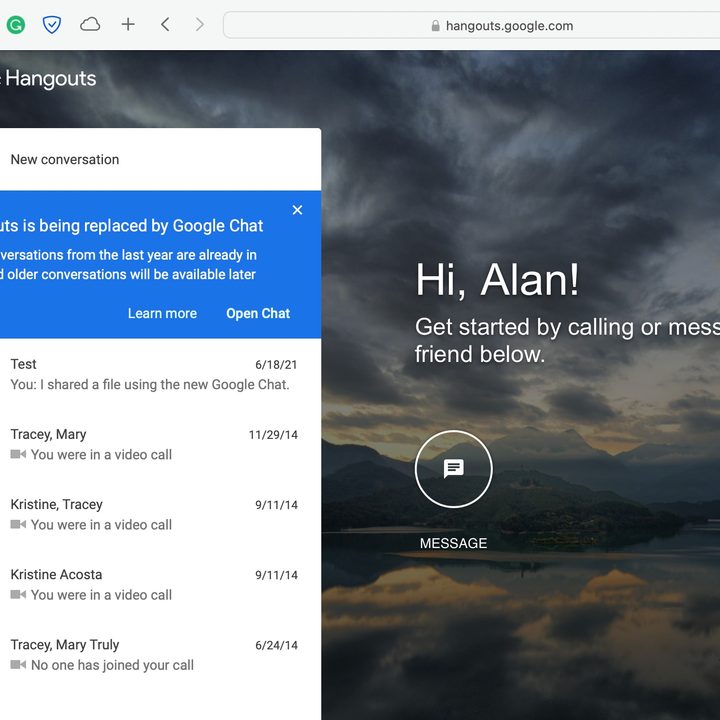Open a new tab with plus icon
Viewport: 720px width, 720px height.
click(x=128, y=24)
